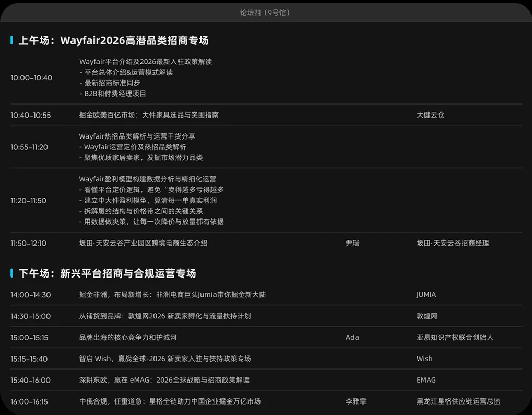Screen dimensions: 532x415
Task: Click Wayfair平台介绍及2026最新入驻政策解读 title
Action: coord(146,62)
